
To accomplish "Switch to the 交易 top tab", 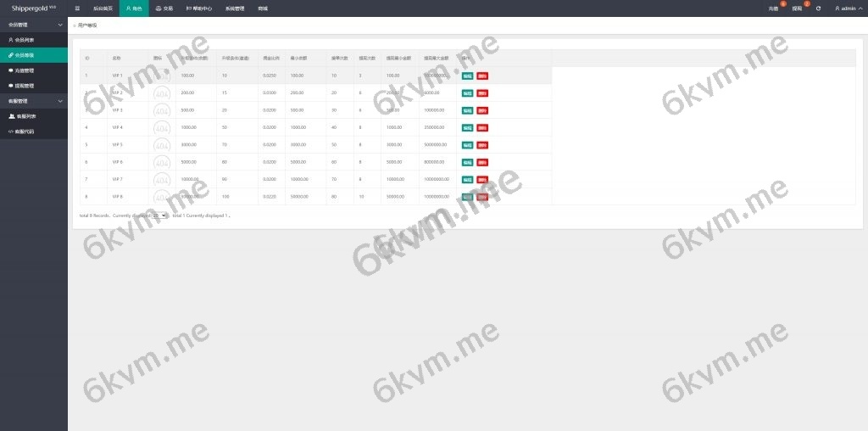I will click(x=164, y=8).
